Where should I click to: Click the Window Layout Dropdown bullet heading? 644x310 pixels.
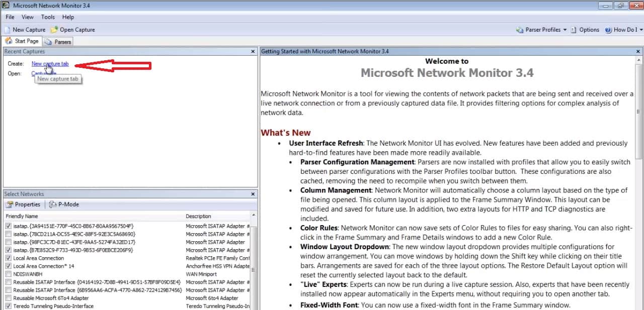[345, 247]
